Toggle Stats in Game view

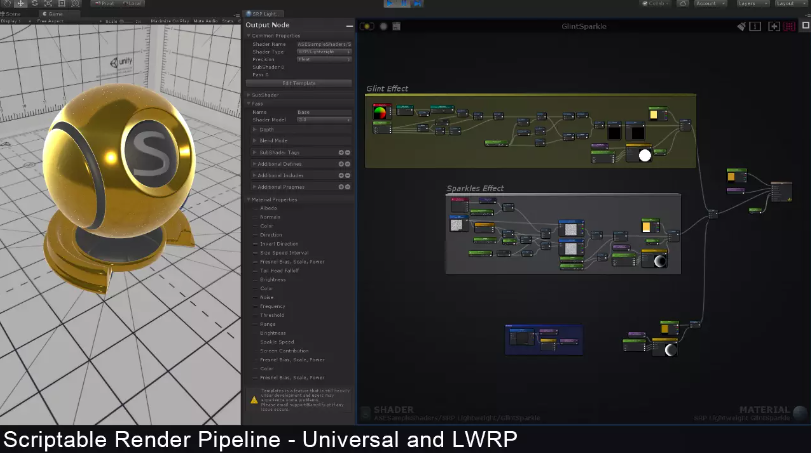(228, 21)
